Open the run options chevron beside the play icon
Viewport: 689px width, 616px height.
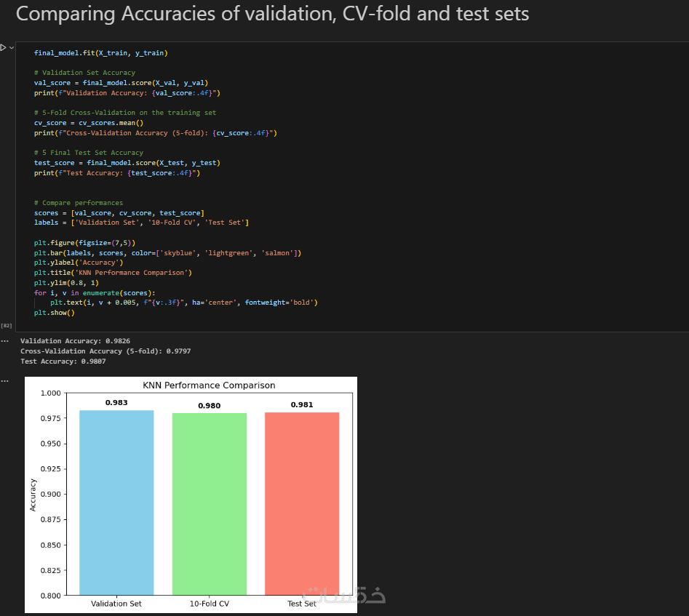(x=11, y=47)
